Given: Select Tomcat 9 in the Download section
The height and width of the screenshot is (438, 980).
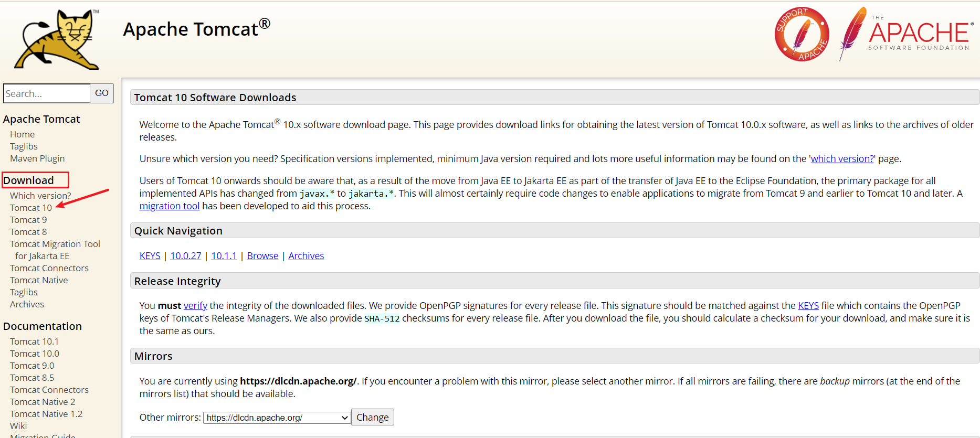Looking at the screenshot, I should [28, 220].
